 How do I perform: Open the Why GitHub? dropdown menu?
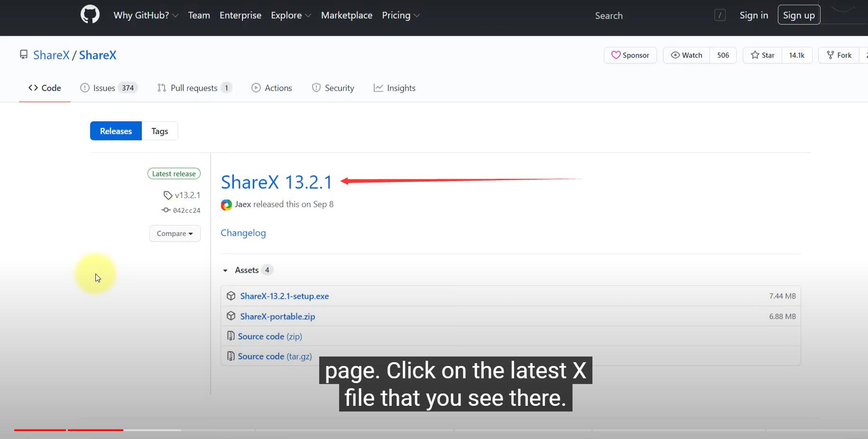point(146,15)
